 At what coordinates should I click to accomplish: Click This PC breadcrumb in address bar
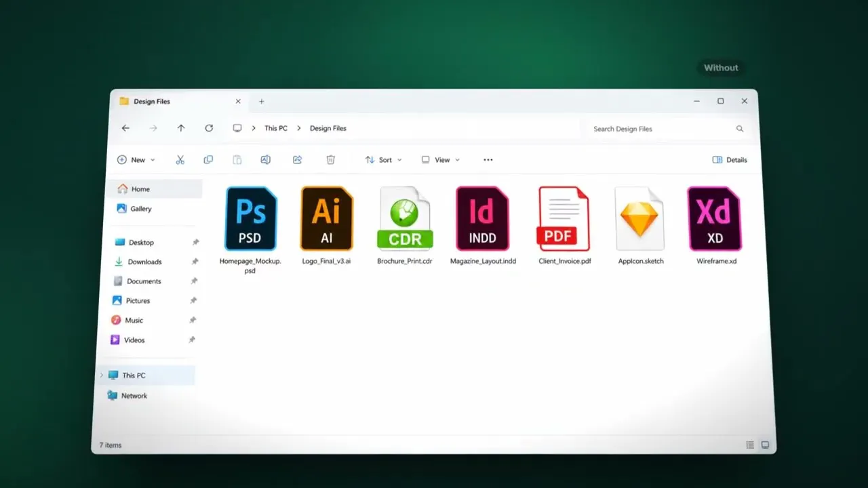coord(276,128)
